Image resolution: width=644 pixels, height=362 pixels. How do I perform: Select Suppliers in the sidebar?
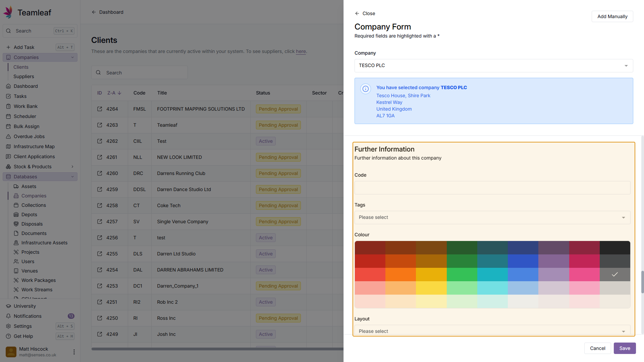point(24,76)
